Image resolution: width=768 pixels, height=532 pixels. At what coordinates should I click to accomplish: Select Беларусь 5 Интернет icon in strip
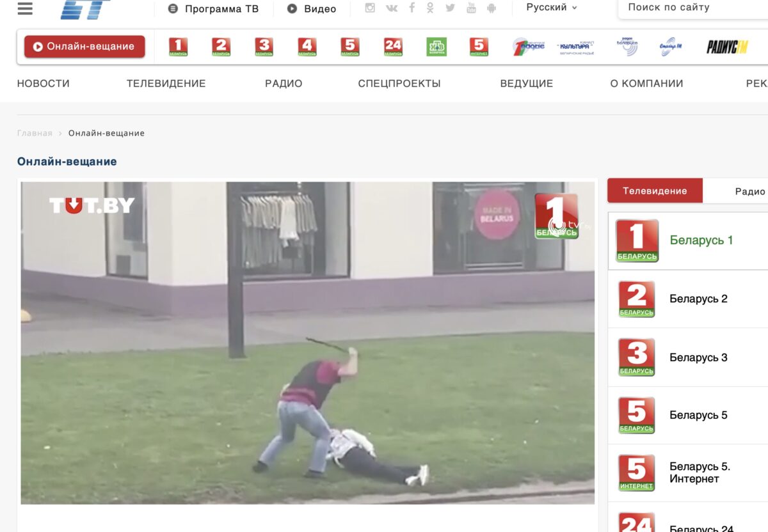tap(479, 47)
